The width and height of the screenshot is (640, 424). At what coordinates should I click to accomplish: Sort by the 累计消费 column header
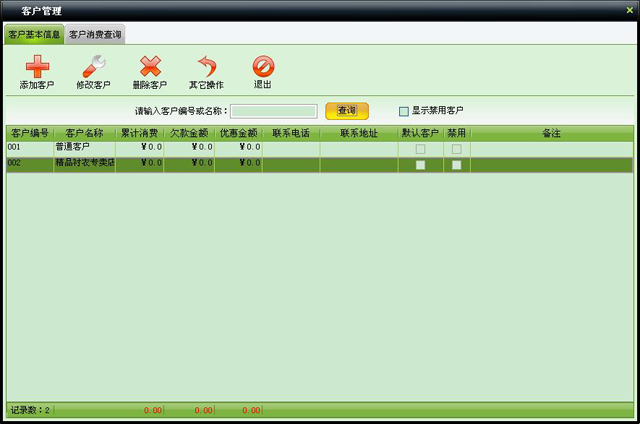(139, 132)
